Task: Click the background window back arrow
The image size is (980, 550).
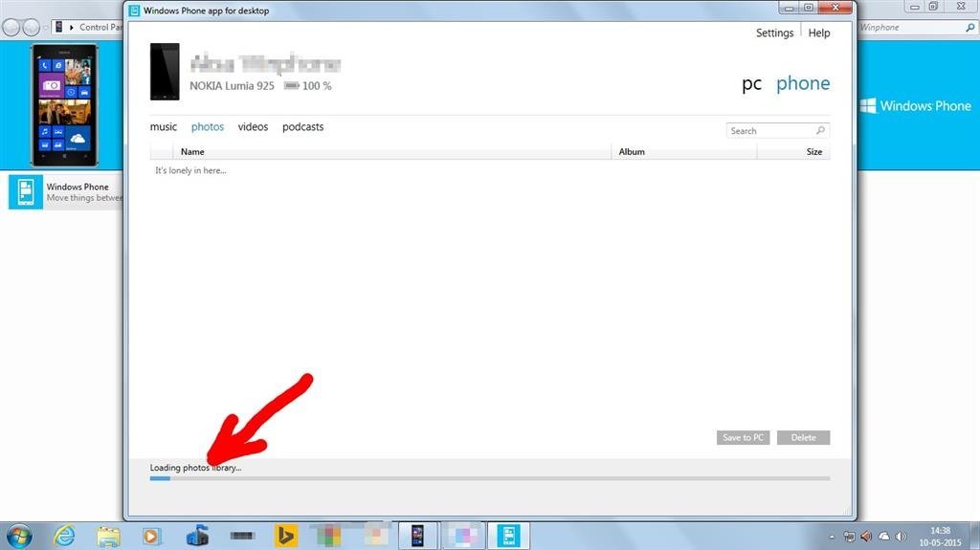Action: pos(11,28)
